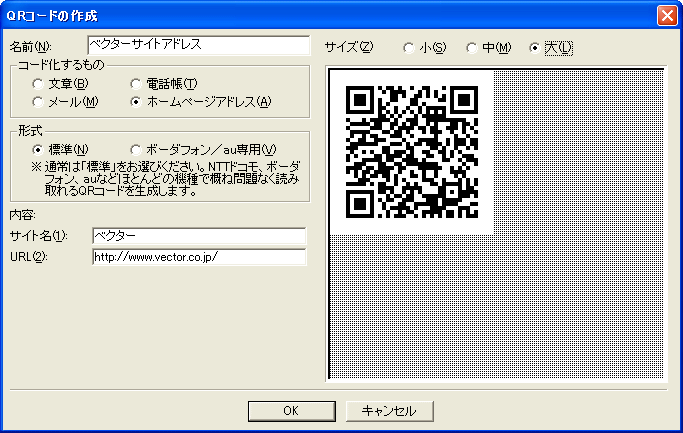
Task: Click the サイズ(Z) label
Action: click(349, 47)
